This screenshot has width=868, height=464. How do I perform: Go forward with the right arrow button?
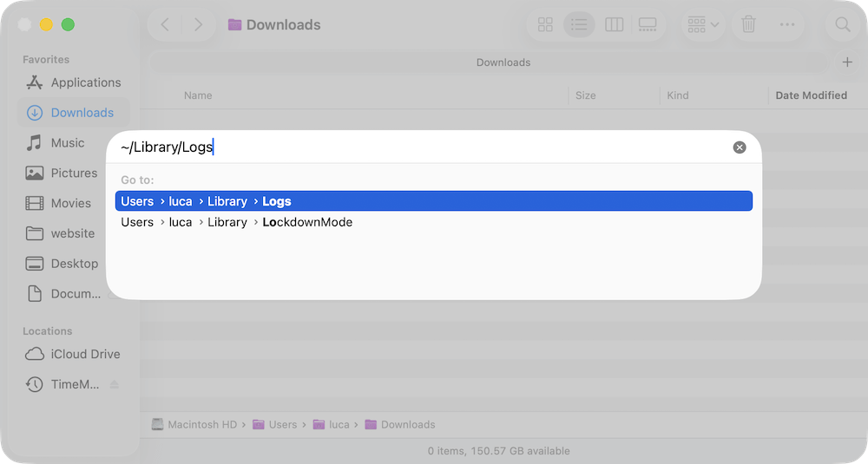pos(198,24)
